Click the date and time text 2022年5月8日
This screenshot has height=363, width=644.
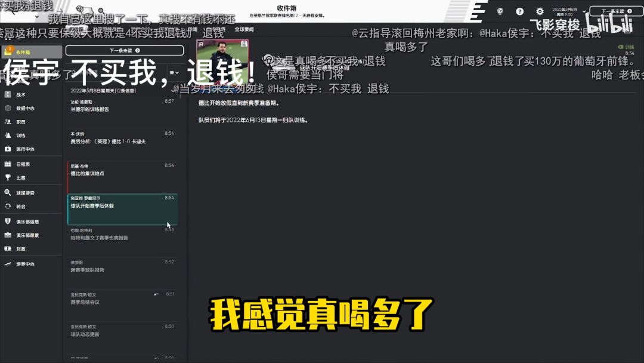(x=565, y=11)
